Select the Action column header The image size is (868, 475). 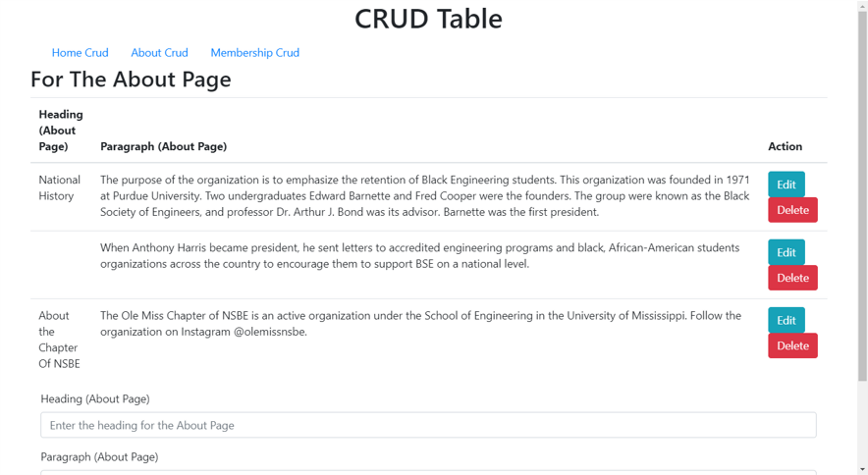pyautogui.click(x=785, y=146)
